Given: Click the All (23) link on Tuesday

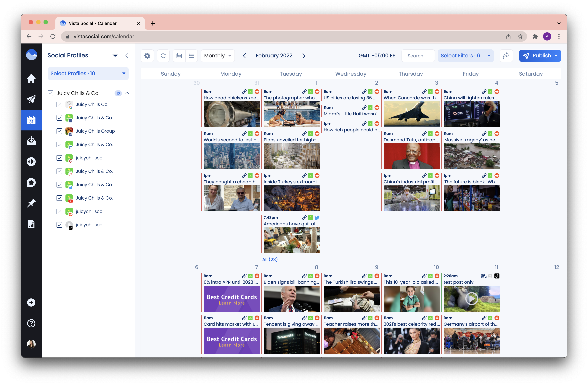Looking at the screenshot, I should [270, 259].
